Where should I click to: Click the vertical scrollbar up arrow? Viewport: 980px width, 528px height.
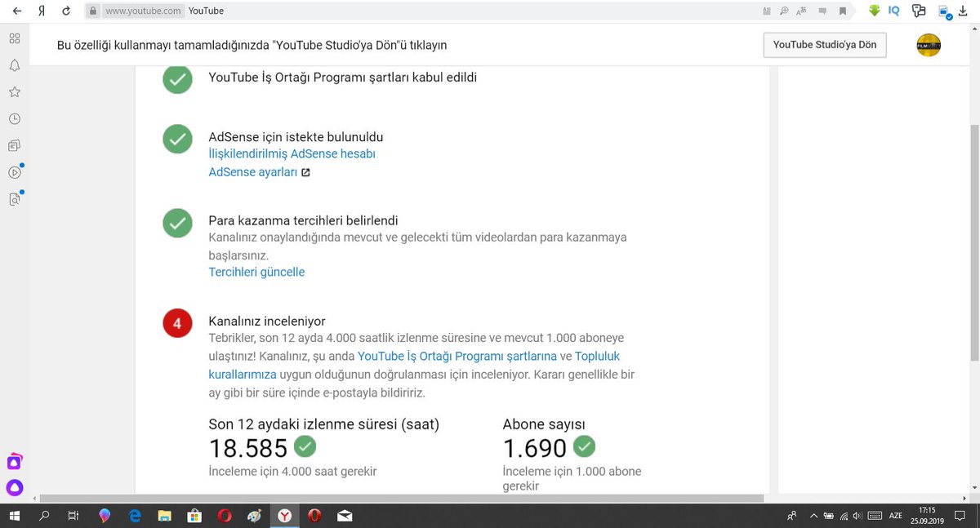(x=973, y=29)
